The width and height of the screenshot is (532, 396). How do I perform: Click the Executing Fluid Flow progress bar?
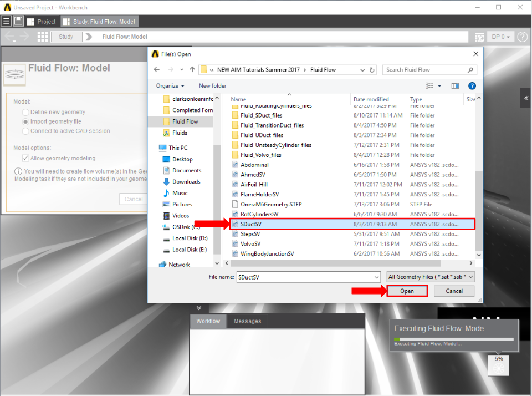(x=454, y=339)
